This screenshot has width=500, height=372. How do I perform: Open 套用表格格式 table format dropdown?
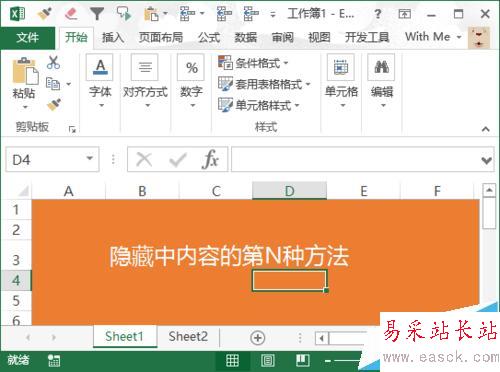point(264,84)
